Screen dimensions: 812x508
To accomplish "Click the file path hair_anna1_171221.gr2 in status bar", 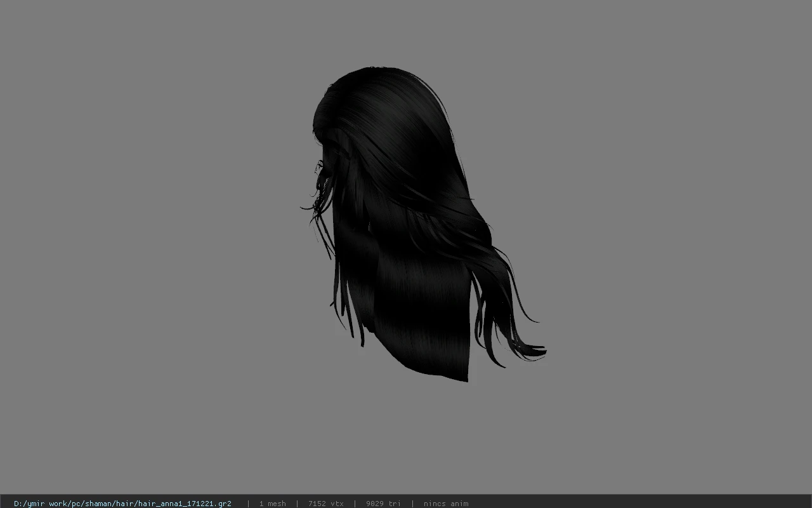I will [122, 504].
